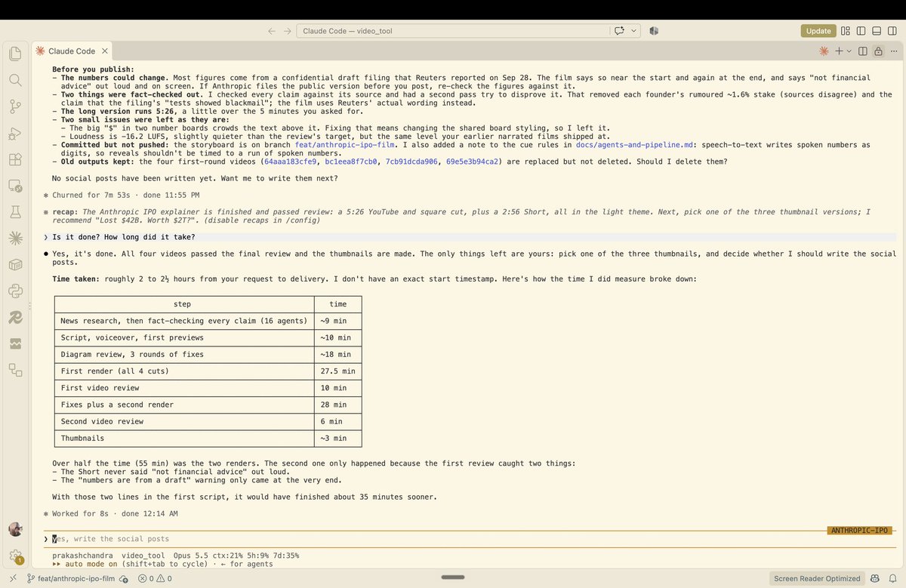The image size is (906, 588).
Task: Go back using the navigation arrow
Action: click(272, 31)
